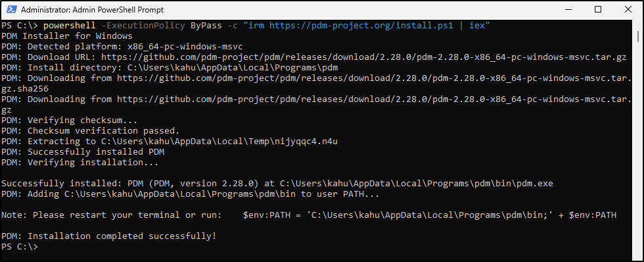
Task: Maximize the PowerShell window
Action: (598, 9)
